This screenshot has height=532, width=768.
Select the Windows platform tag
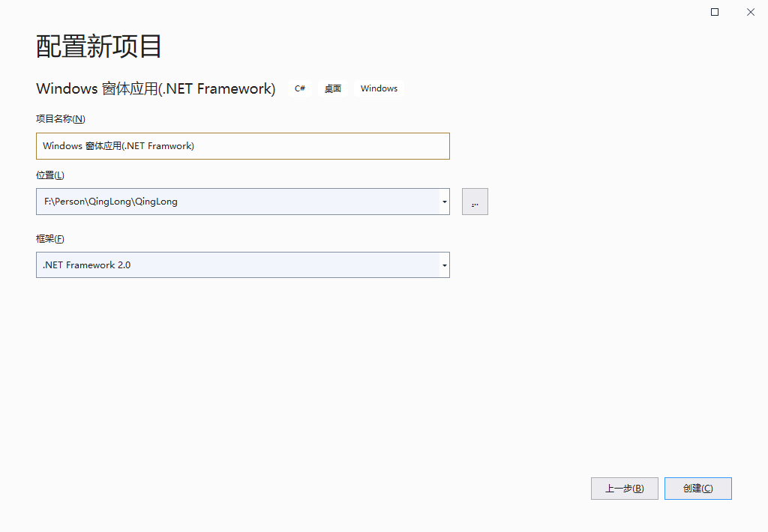[x=379, y=88]
